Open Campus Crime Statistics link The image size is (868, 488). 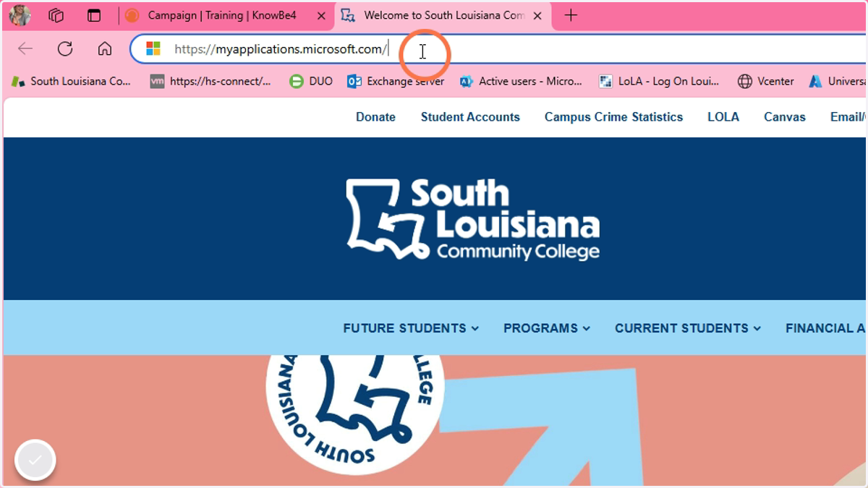[613, 117]
